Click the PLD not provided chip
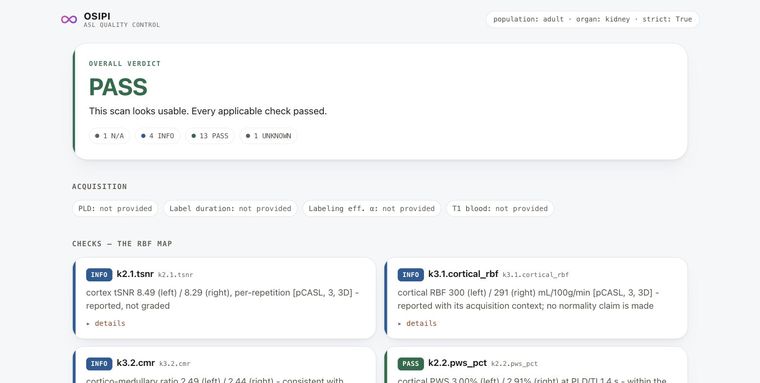The image size is (760, 383). (115, 208)
